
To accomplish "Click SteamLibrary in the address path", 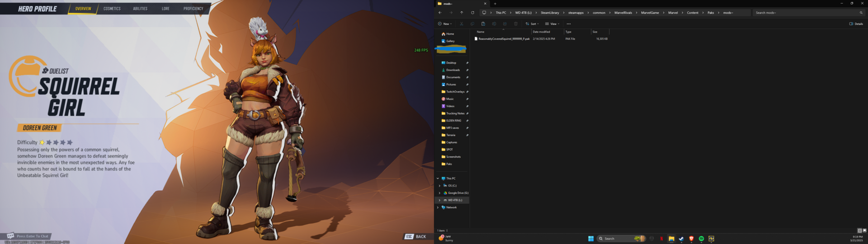I will pos(550,13).
